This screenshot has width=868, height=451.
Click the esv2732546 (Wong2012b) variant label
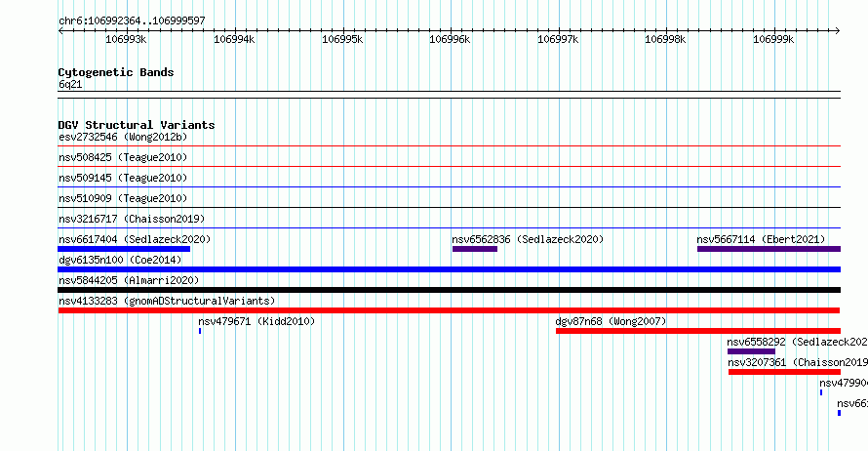[x=123, y=137]
